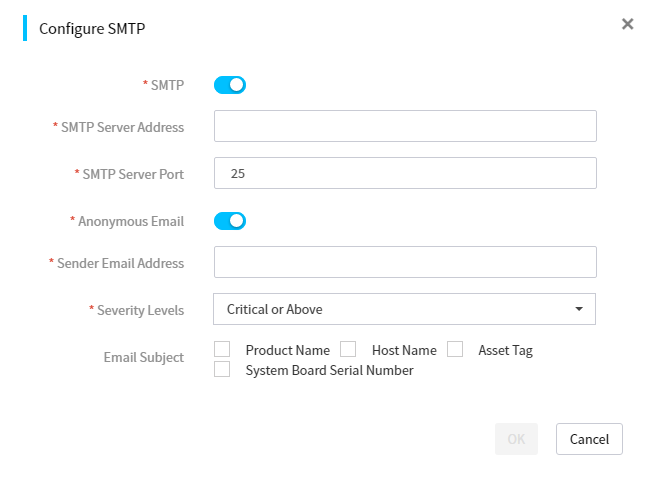Click the SMTP Server Port label text
The height and width of the screenshot is (483, 656).
pos(133,174)
